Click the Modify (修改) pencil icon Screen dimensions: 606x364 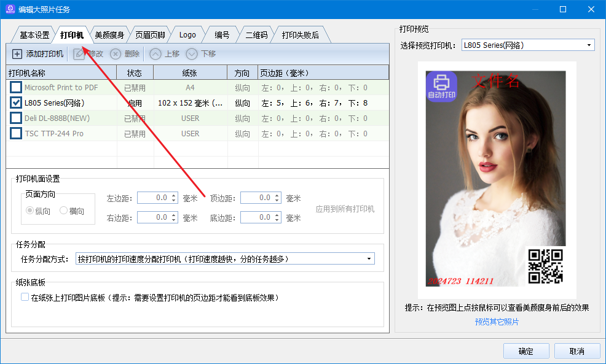[x=79, y=54]
